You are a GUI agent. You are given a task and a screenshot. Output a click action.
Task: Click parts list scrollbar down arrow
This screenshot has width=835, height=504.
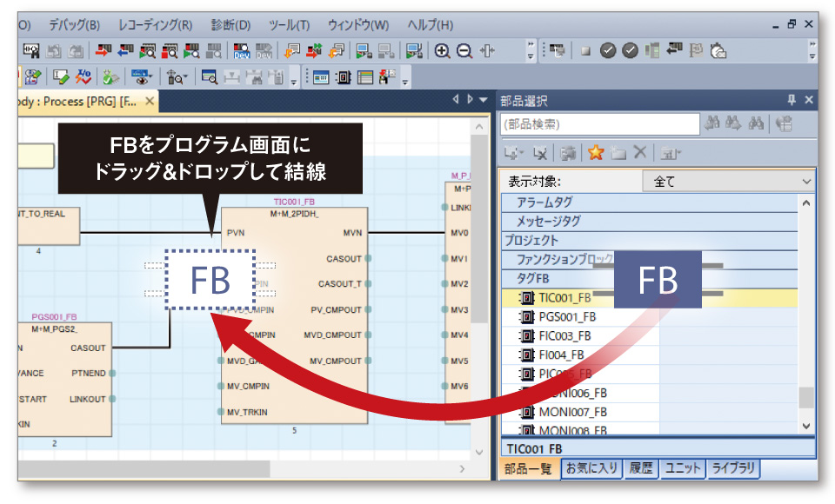click(x=806, y=426)
